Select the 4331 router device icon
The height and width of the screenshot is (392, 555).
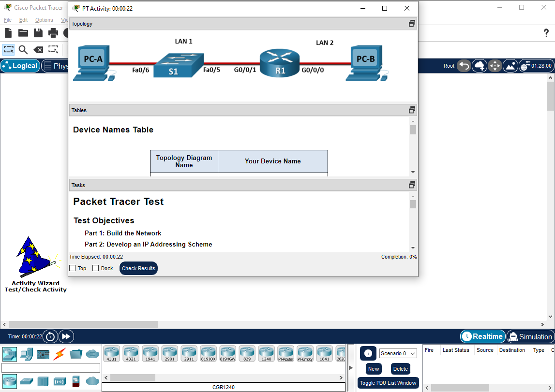[111, 353]
